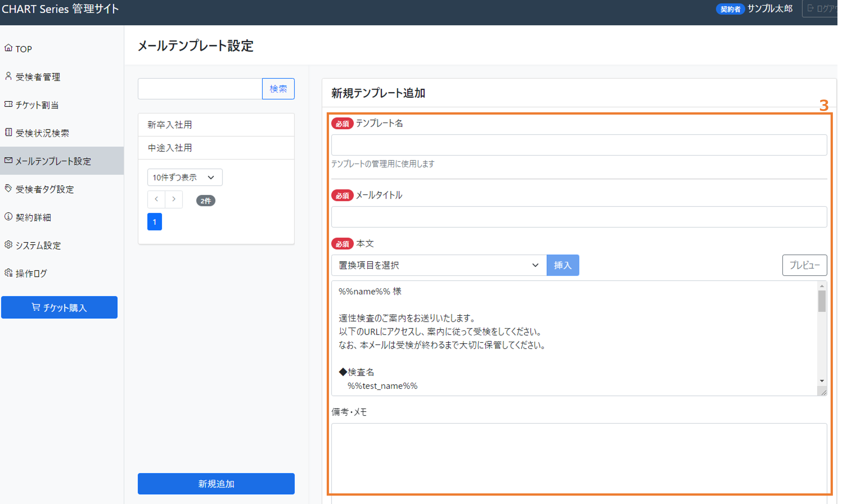Click the 挿入 insert button
The image size is (844, 504).
click(x=563, y=265)
